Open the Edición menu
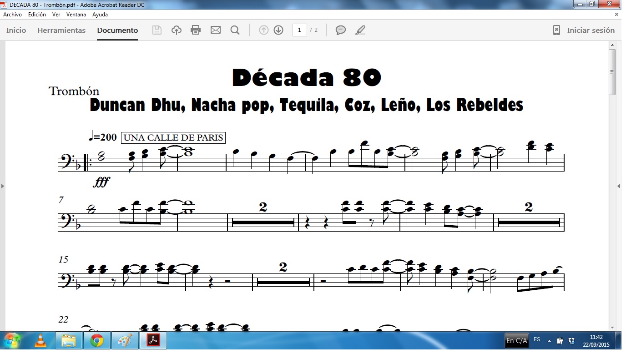The height and width of the screenshot is (364, 626). click(37, 15)
